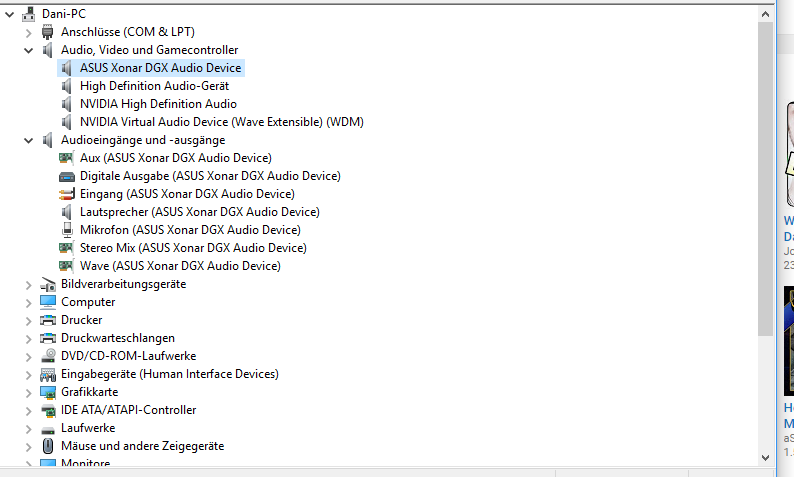
Task: Click the Computer monitor icon
Action: [48, 302]
